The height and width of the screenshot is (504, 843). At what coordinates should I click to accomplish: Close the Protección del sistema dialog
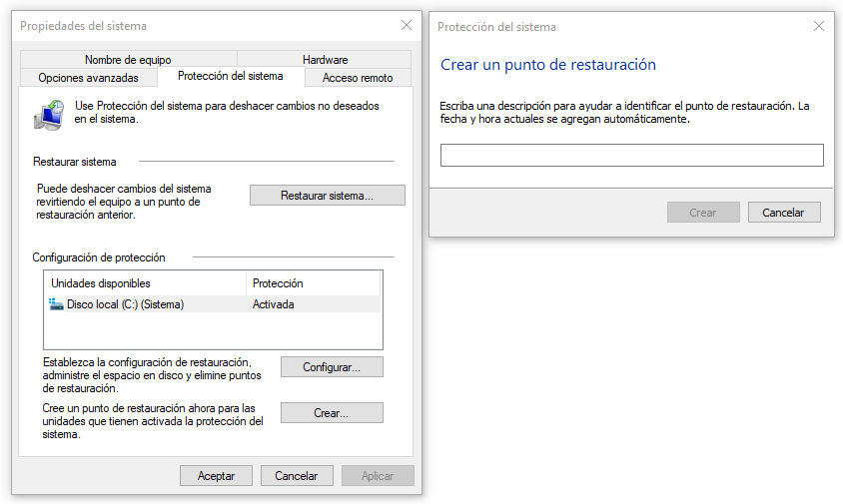tap(819, 27)
